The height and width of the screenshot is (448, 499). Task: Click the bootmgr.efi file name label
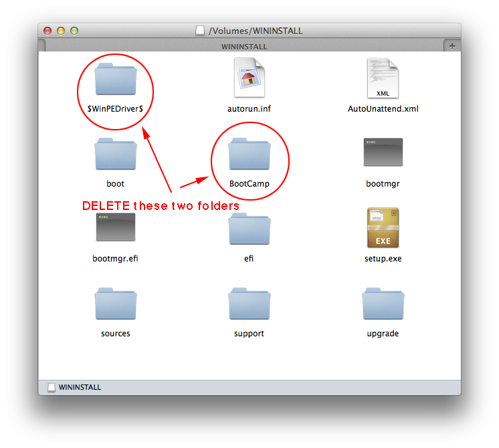click(x=116, y=259)
